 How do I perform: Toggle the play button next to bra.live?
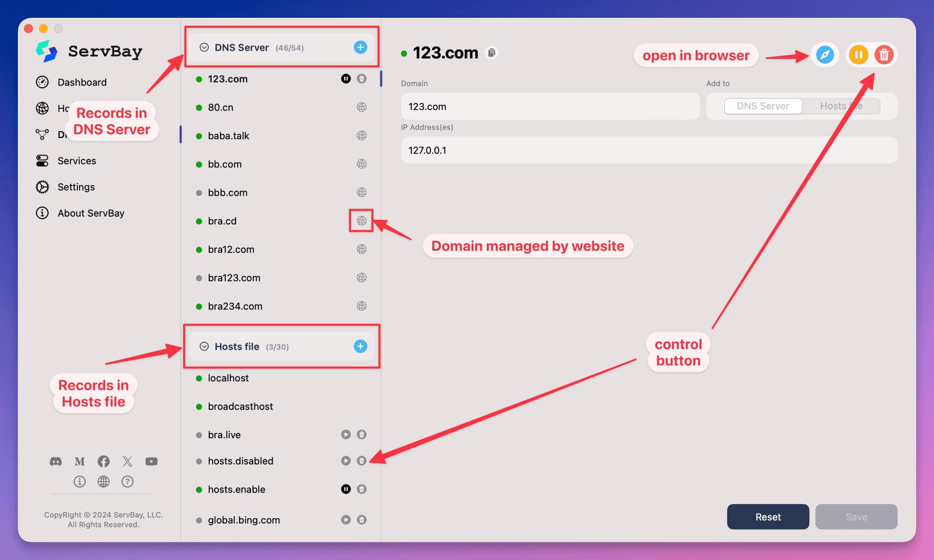point(344,434)
